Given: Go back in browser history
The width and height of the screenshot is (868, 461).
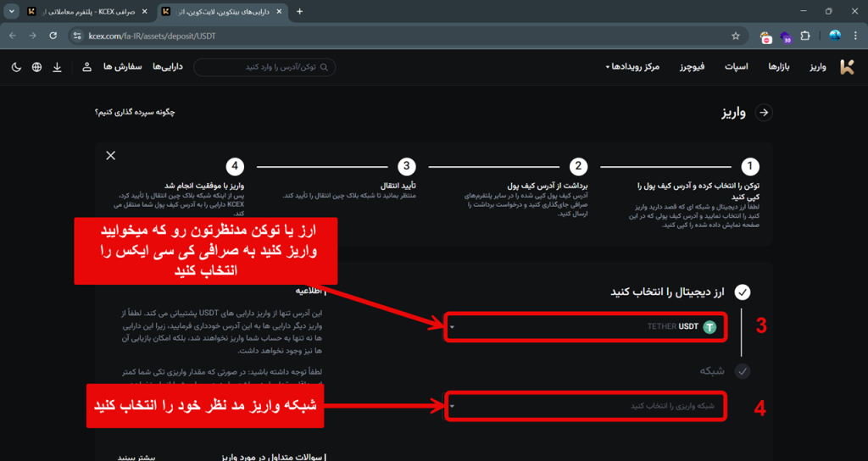Looking at the screenshot, I should 13,36.
